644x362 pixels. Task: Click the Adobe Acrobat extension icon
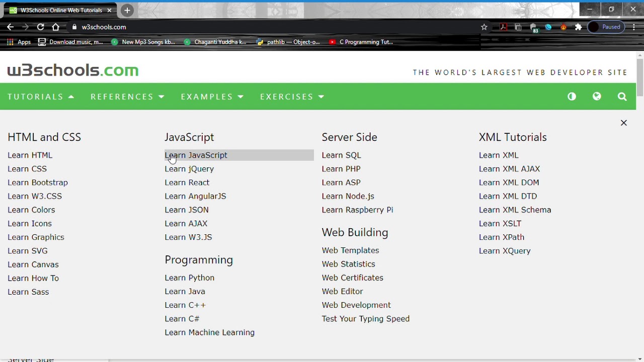coord(503,27)
